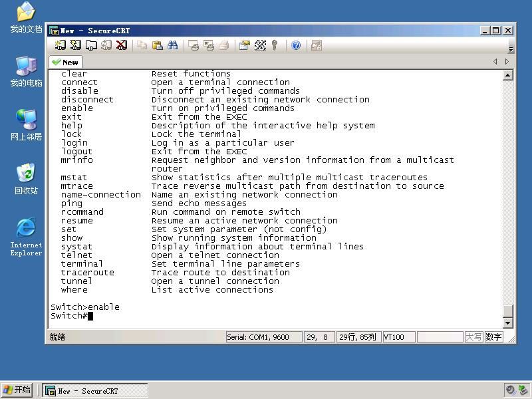Open 我的文档 desktop icon
This screenshot has height=399, width=532.
pyautogui.click(x=26, y=18)
